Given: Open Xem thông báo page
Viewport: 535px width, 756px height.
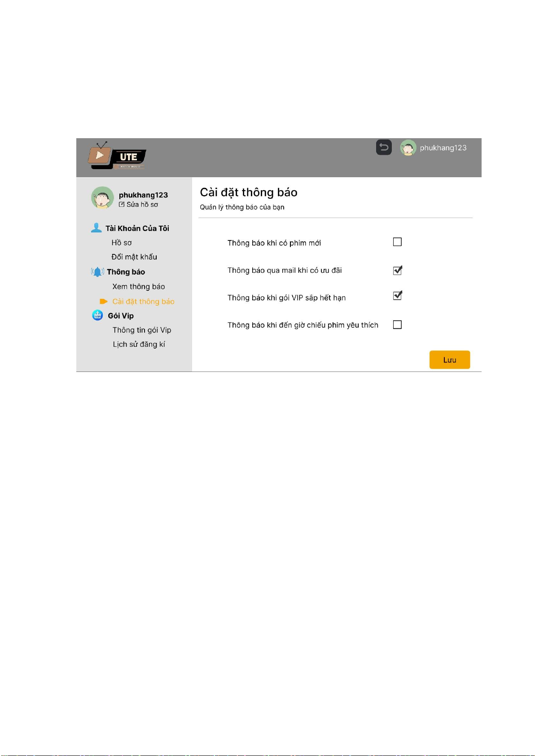Looking at the screenshot, I should (x=139, y=286).
